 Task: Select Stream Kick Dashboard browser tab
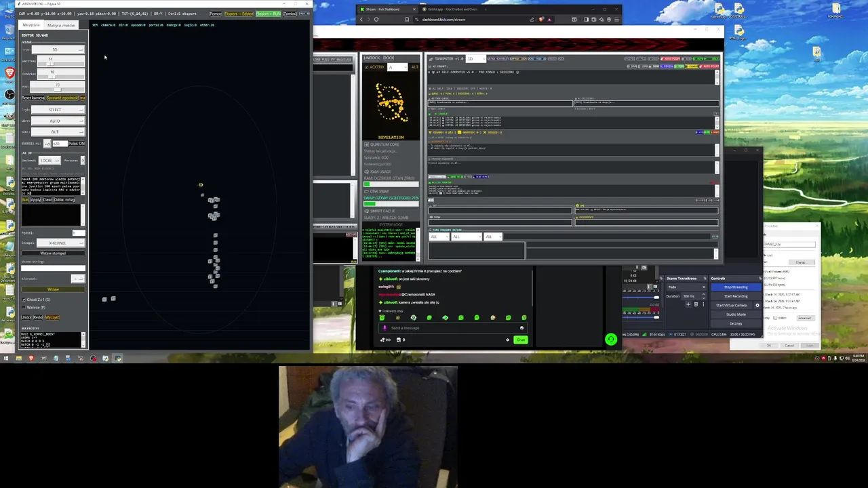click(x=387, y=9)
